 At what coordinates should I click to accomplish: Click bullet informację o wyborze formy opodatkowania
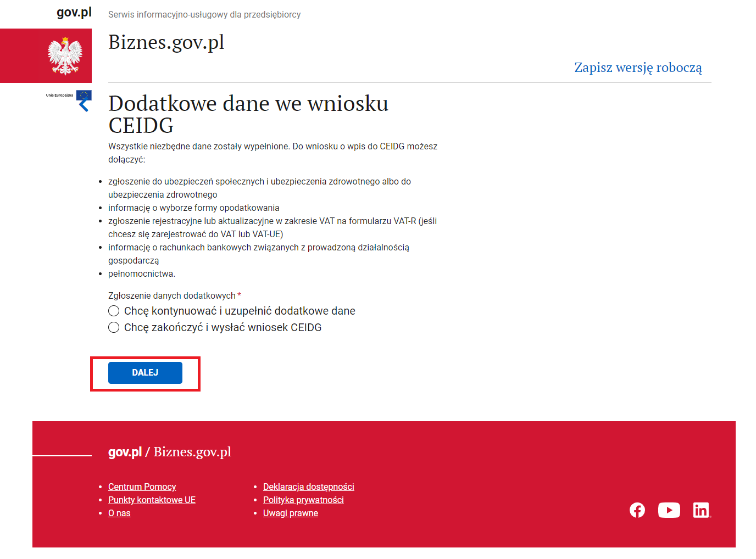tap(194, 208)
